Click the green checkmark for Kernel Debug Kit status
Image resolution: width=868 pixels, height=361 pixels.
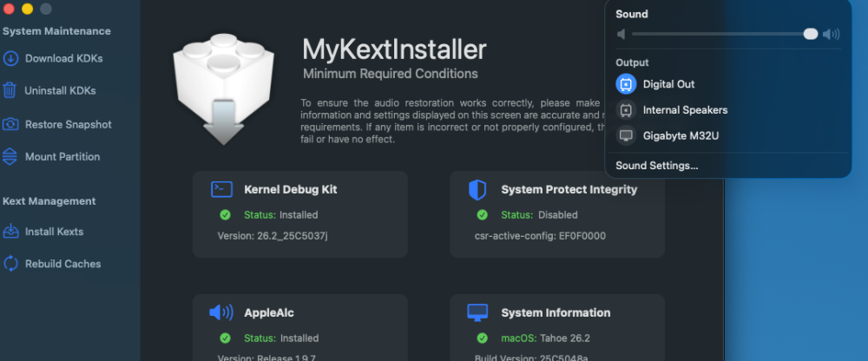coord(225,215)
